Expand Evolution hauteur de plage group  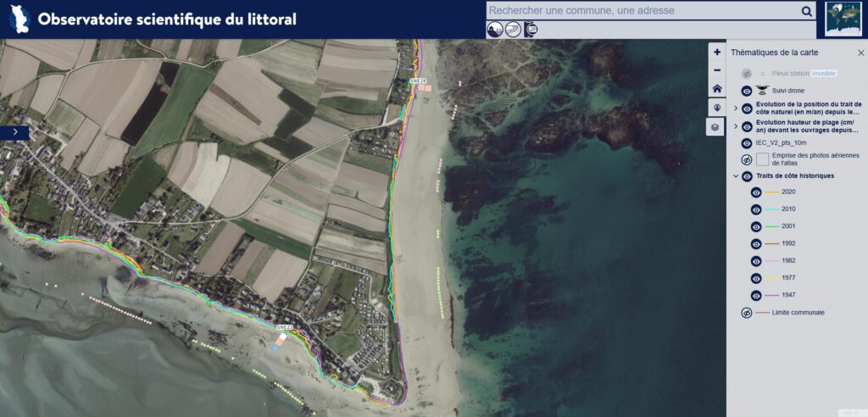[736, 126]
